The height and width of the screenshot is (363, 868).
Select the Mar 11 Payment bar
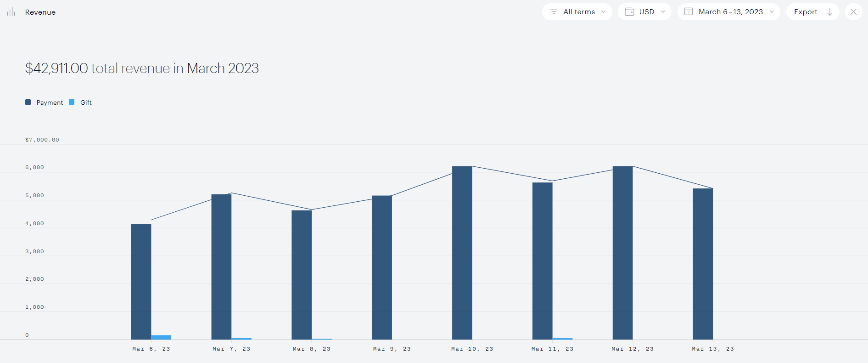coord(543,261)
